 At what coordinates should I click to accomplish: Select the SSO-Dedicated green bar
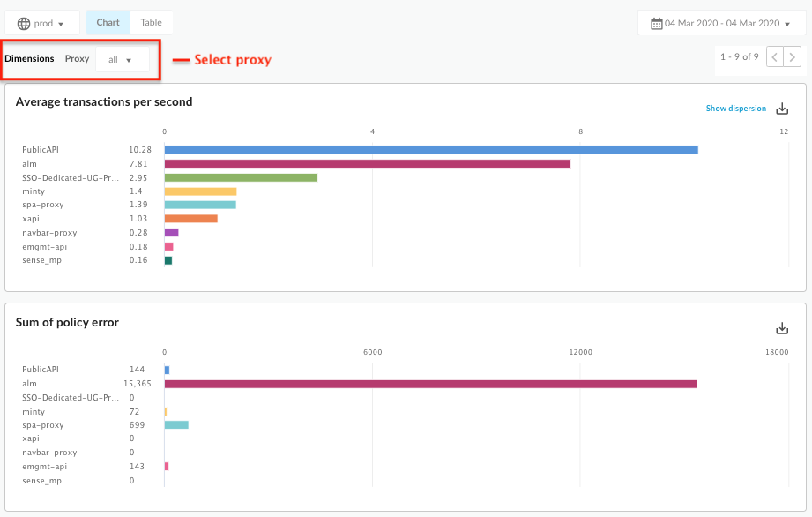pos(241,177)
